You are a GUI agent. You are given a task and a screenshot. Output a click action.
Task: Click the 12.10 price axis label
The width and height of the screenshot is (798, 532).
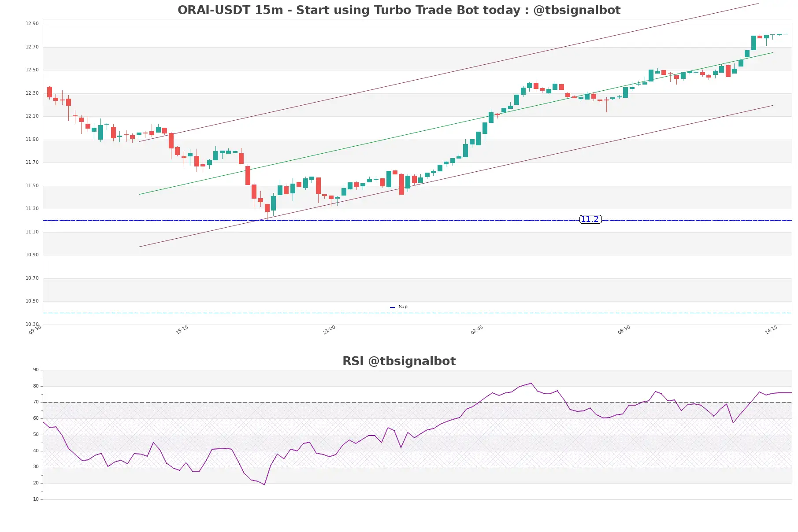tap(32, 116)
